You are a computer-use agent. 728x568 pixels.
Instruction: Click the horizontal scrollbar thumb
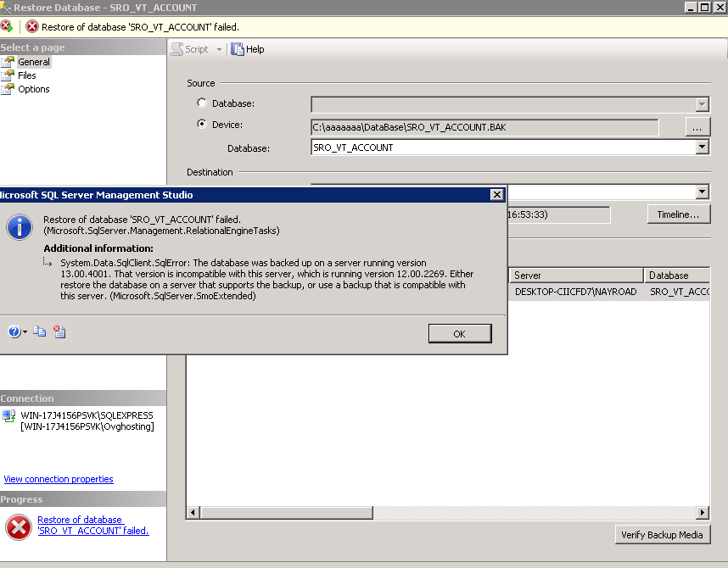click(x=286, y=512)
